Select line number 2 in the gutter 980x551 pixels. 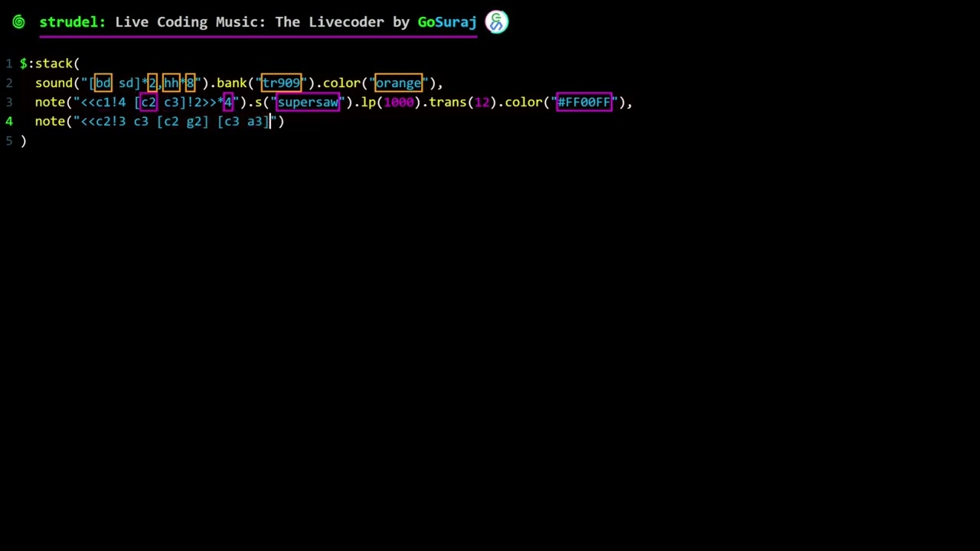pos(9,83)
